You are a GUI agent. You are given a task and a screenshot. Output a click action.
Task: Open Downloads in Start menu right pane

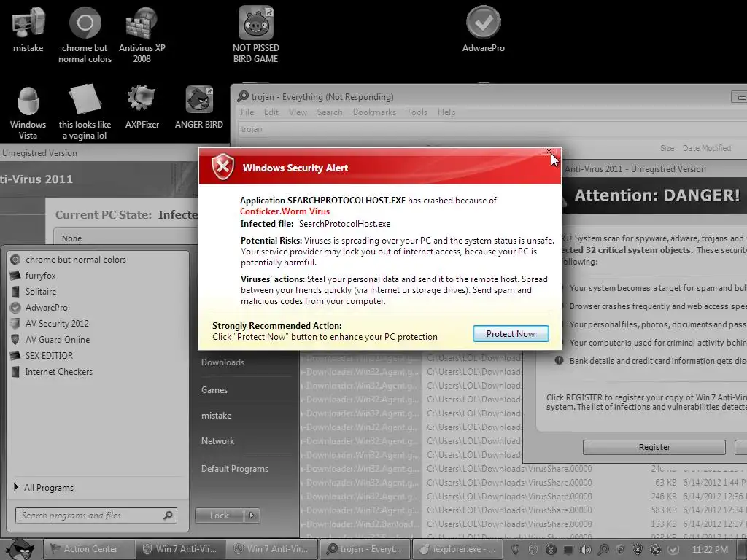222,362
